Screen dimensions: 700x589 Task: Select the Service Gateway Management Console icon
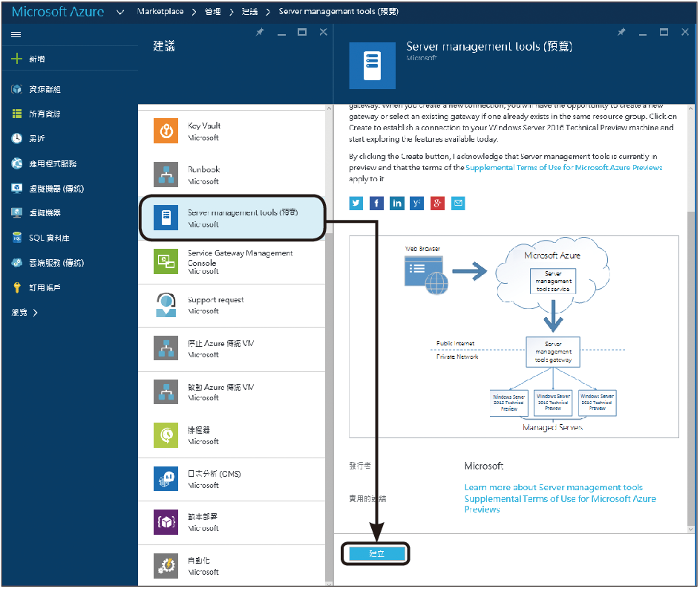(x=166, y=261)
